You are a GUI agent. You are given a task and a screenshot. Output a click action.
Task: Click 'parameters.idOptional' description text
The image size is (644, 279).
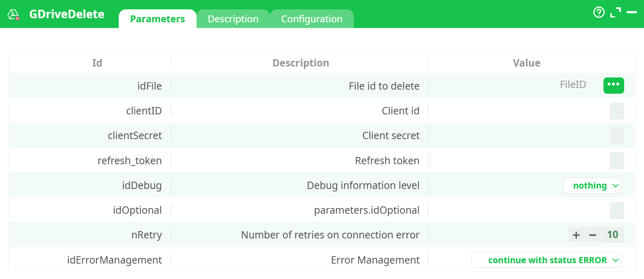367,210
